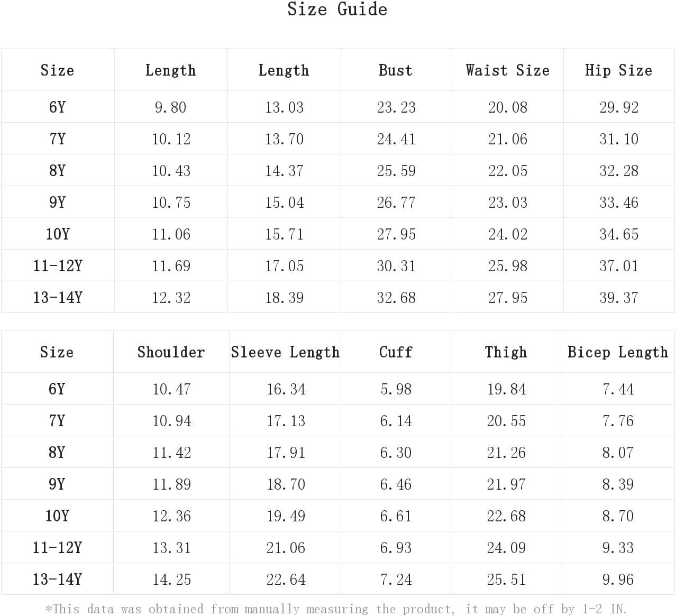676x616 pixels.
Task: Click the 9Y hip value 33.46
Action: click(619, 203)
